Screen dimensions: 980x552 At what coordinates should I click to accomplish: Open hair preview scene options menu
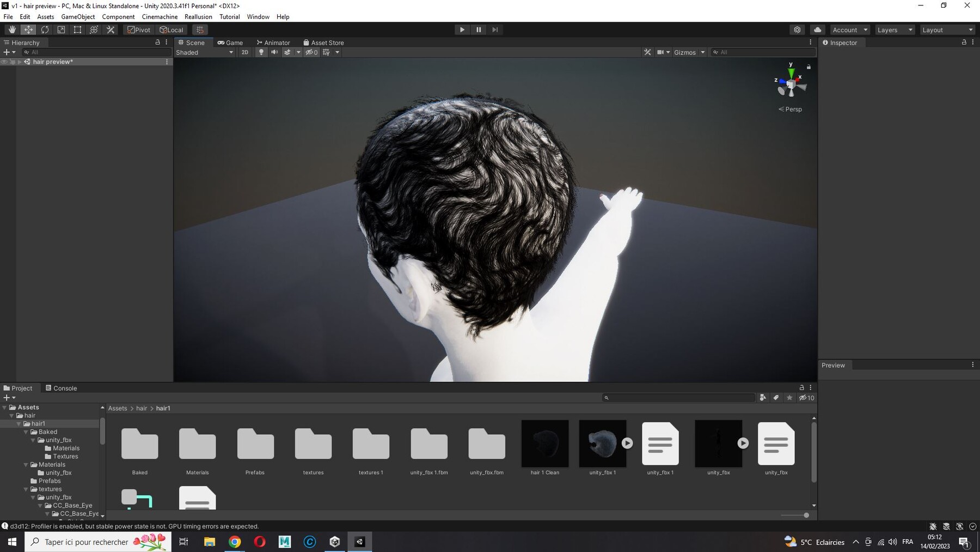pyautogui.click(x=167, y=62)
